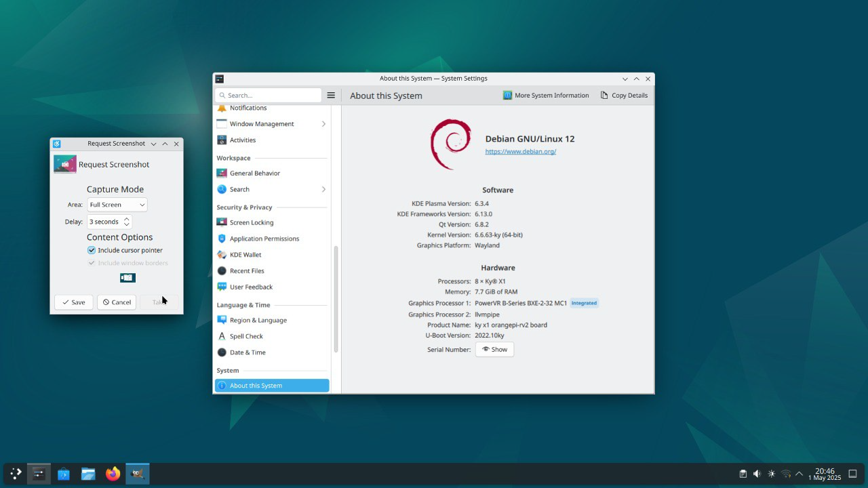
Task: Click the screen preview thumbnail in screenshot dialog
Action: click(x=127, y=278)
